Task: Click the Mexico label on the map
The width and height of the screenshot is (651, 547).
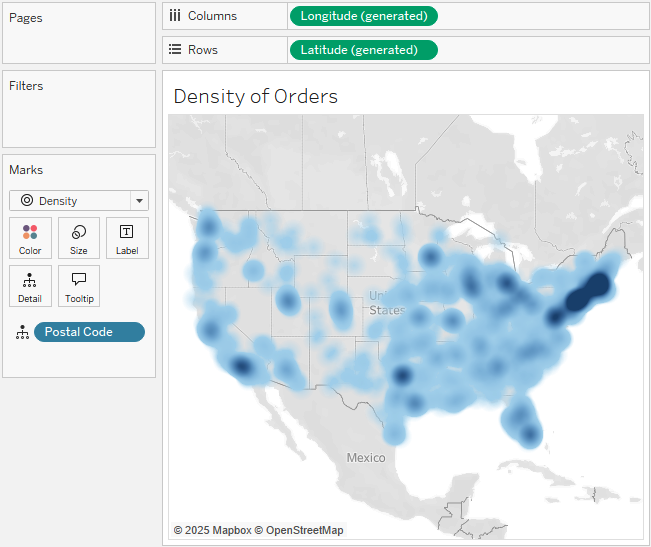Action: pos(365,457)
